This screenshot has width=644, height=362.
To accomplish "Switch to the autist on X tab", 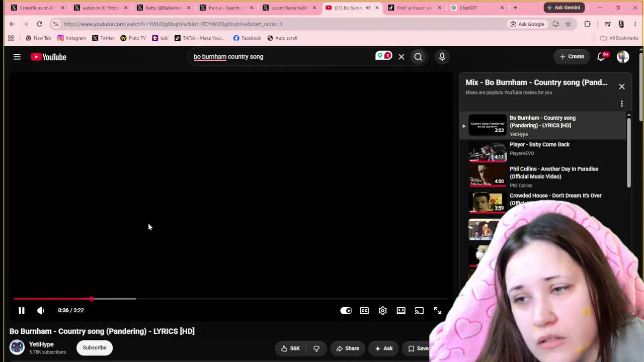I will [100, 8].
